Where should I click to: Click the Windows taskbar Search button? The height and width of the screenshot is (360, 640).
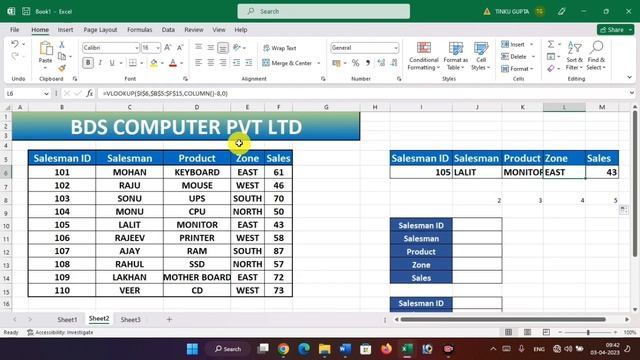pyautogui.click(x=228, y=349)
